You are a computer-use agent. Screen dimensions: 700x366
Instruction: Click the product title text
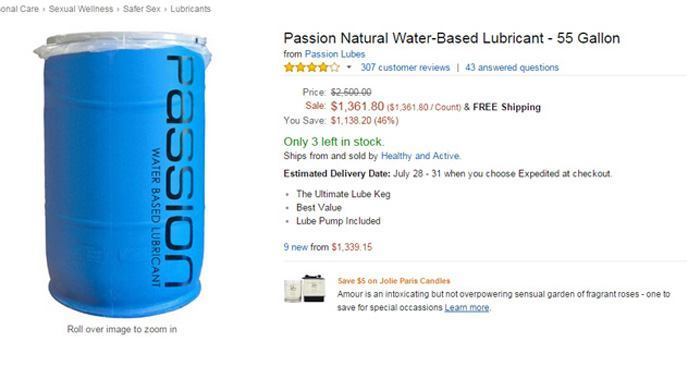coord(451,38)
